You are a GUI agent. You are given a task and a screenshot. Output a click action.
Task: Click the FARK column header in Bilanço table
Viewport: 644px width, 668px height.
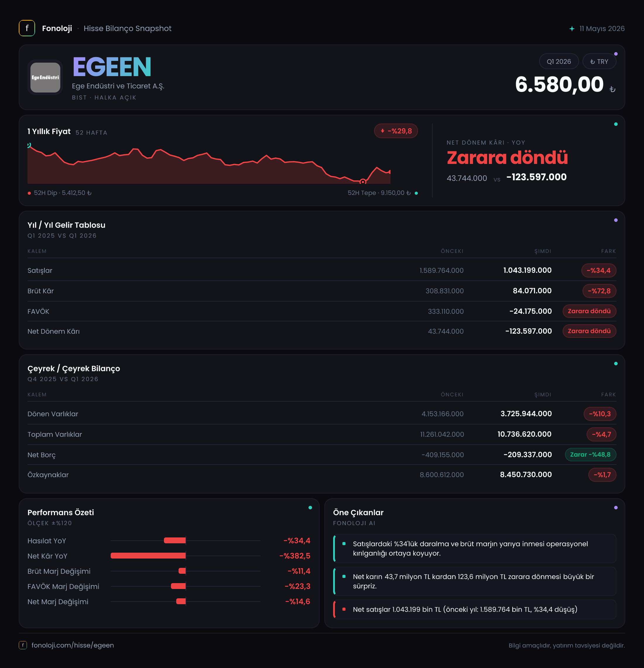click(x=608, y=395)
